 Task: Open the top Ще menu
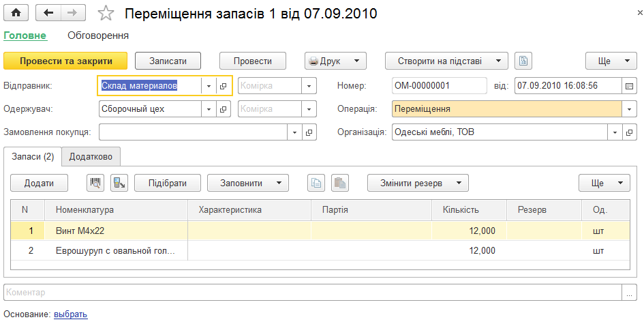[x=611, y=61]
